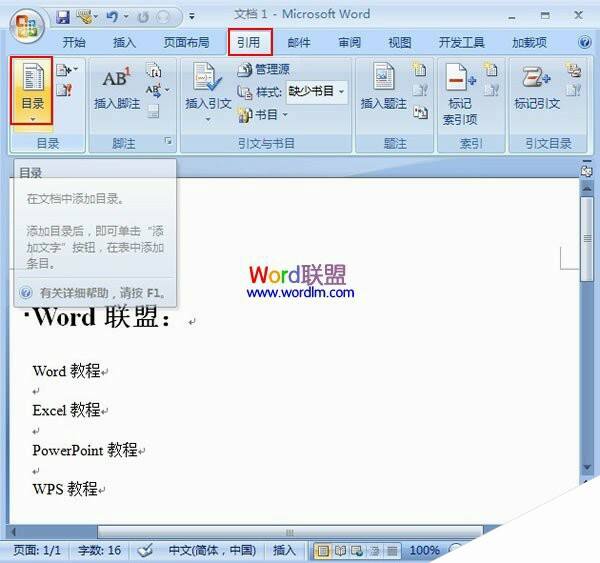Click the vertical scrollbar up arrow
Image resolution: width=600 pixels, height=563 pixels.
[587, 187]
